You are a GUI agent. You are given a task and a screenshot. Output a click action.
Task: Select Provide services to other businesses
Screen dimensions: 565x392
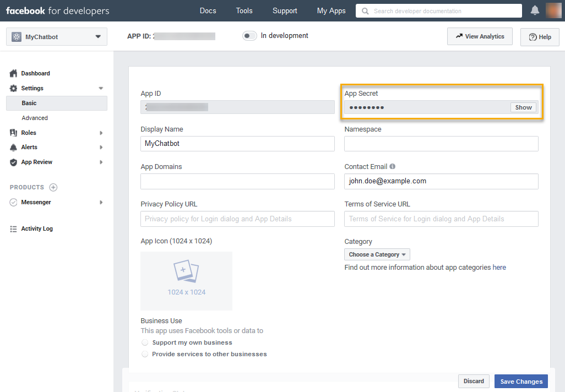point(145,354)
